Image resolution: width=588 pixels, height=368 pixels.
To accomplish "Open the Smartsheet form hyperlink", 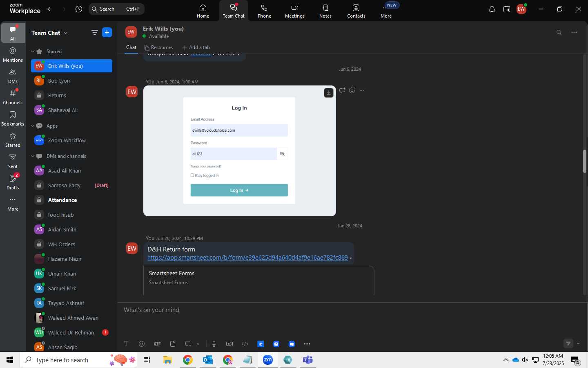I will click(247, 258).
